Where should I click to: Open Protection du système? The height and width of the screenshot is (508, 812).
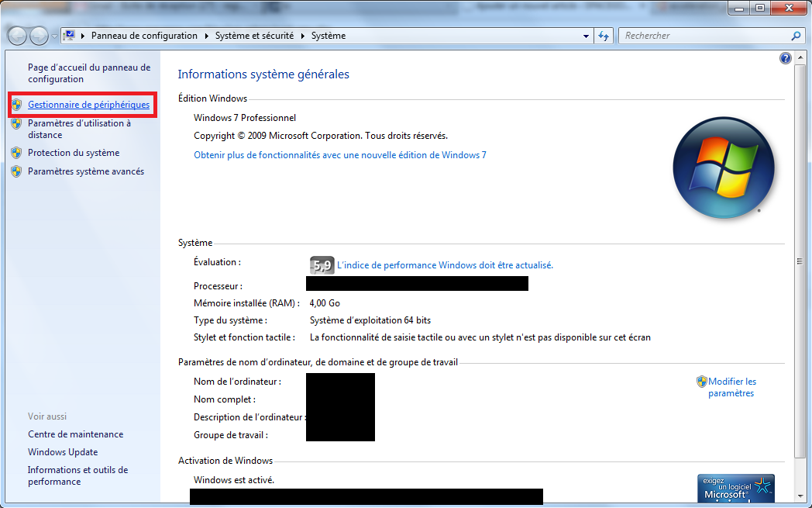click(74, 153)
